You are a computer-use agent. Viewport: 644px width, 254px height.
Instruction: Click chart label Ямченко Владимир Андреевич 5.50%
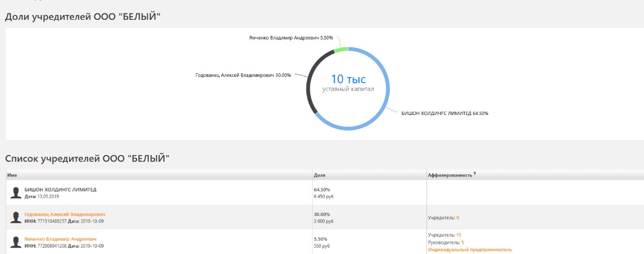[291, 38]
